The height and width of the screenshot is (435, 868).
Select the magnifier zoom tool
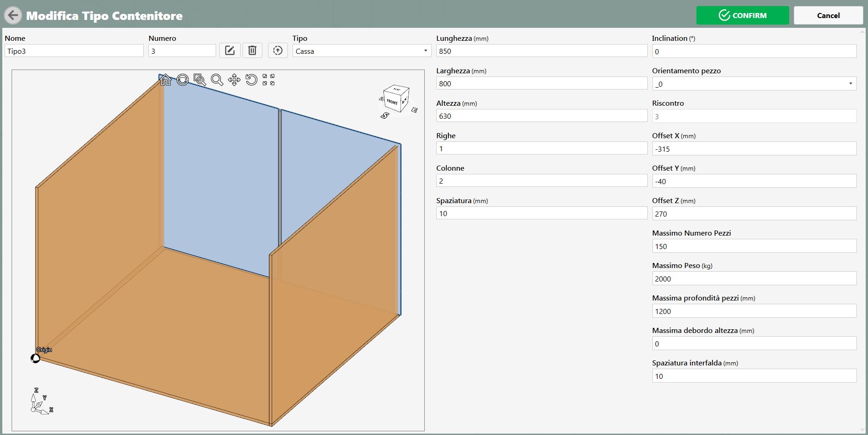217,80
